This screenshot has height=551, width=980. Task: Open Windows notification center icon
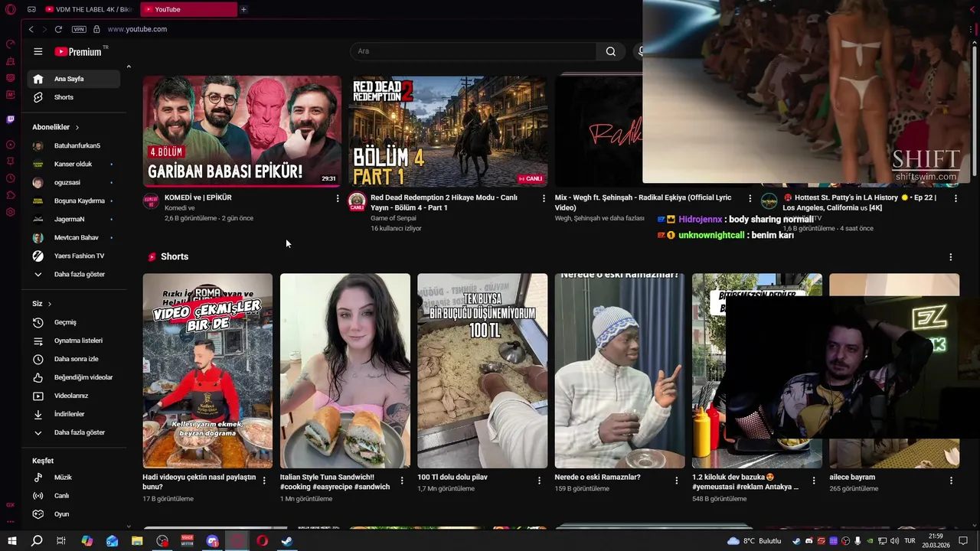962,541
